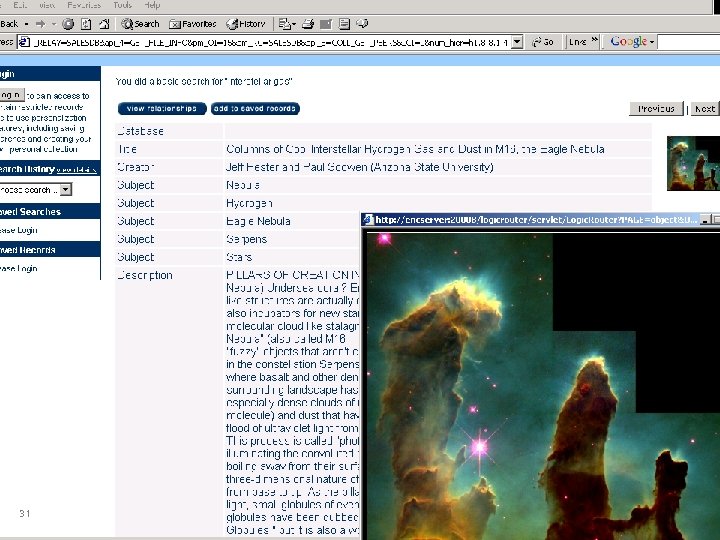Screen dimensions: 720x540
Task: Click the Stars subject value
Action: coord(239,257)
